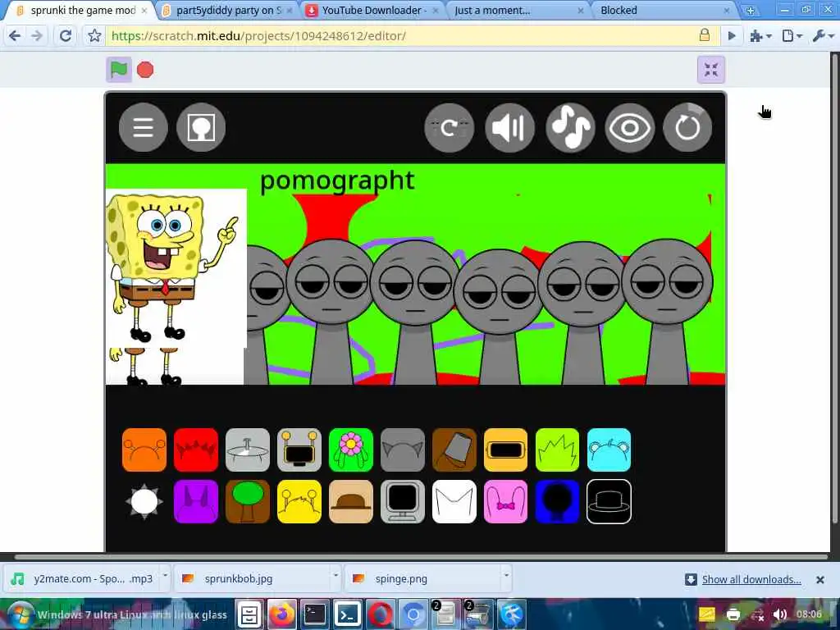
Task: Toggle the sound speaker button
Action: tap(509, 127)
